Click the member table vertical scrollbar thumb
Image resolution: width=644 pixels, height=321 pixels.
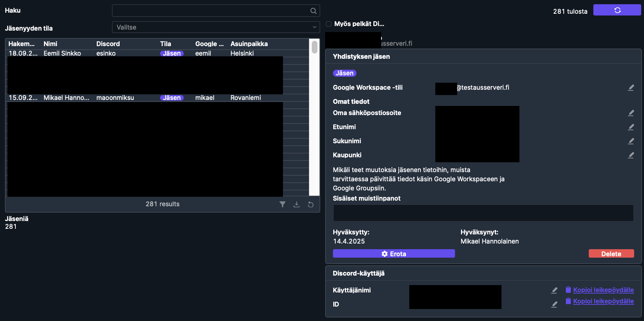click(x=314, y=47)
